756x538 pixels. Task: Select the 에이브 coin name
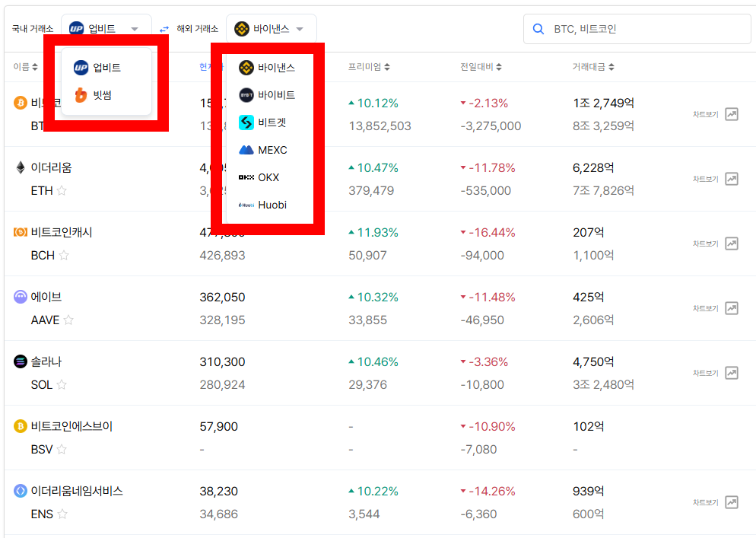pyautogui.click(x=46, y=297)
